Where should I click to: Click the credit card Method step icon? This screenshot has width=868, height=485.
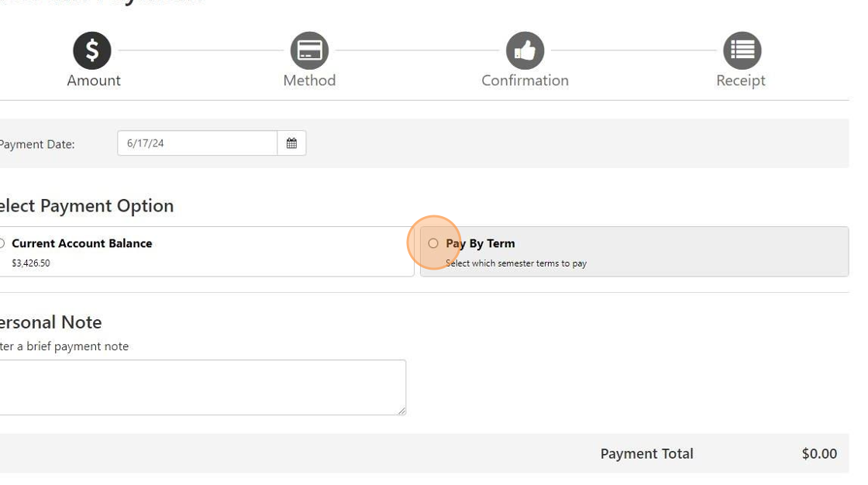(x=309, y=50)
